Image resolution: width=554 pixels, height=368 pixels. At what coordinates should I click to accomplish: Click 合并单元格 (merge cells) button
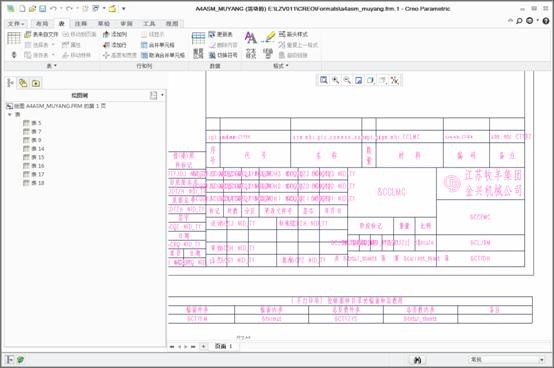(x=158, y=45)
